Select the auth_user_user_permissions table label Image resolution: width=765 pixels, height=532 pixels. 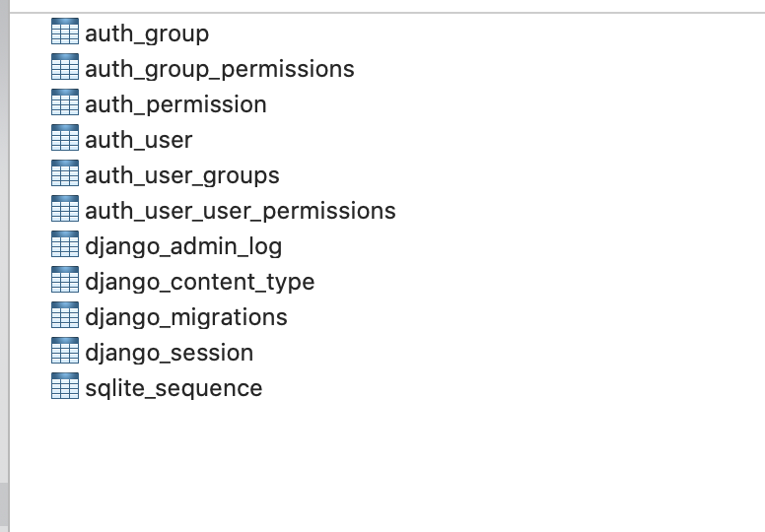[240, 211]
